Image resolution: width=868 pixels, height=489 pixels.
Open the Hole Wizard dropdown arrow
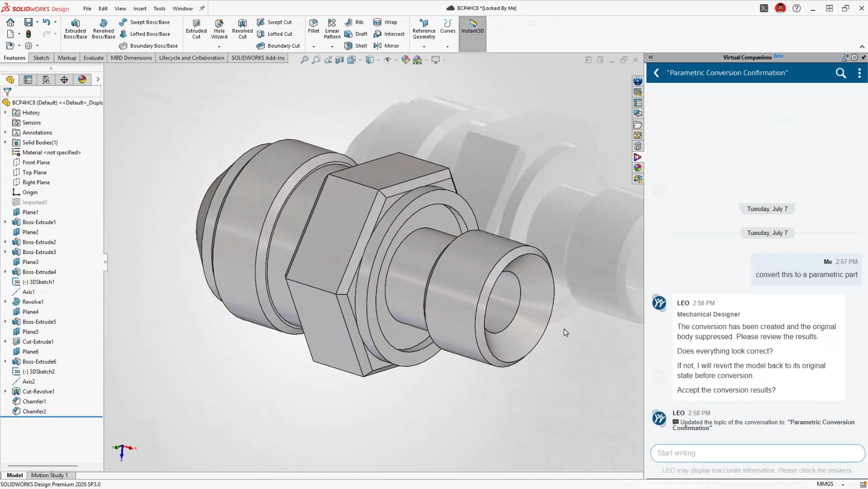pyautogui.click(x=219, y=47)
